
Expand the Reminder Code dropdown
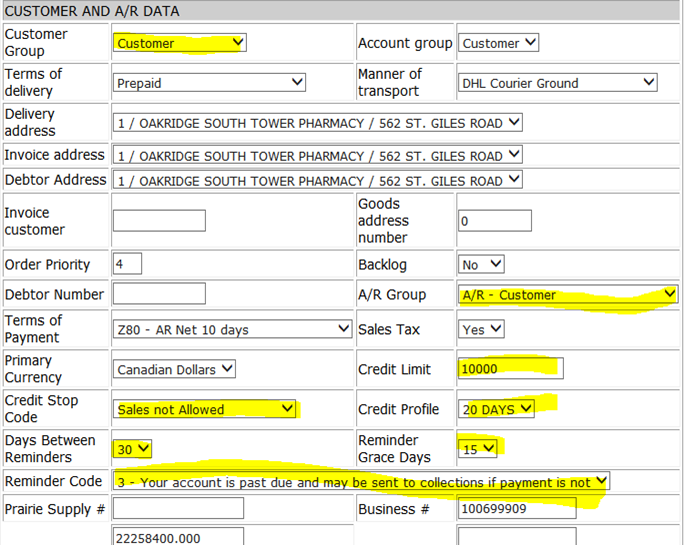pos(361,481)
